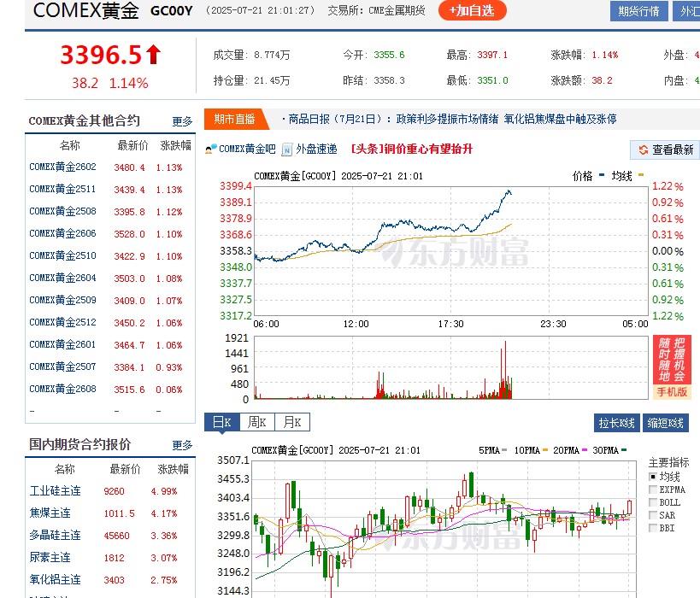Open the COMEX黄金2604 contract
700x598 pixels.
(62, 278)
